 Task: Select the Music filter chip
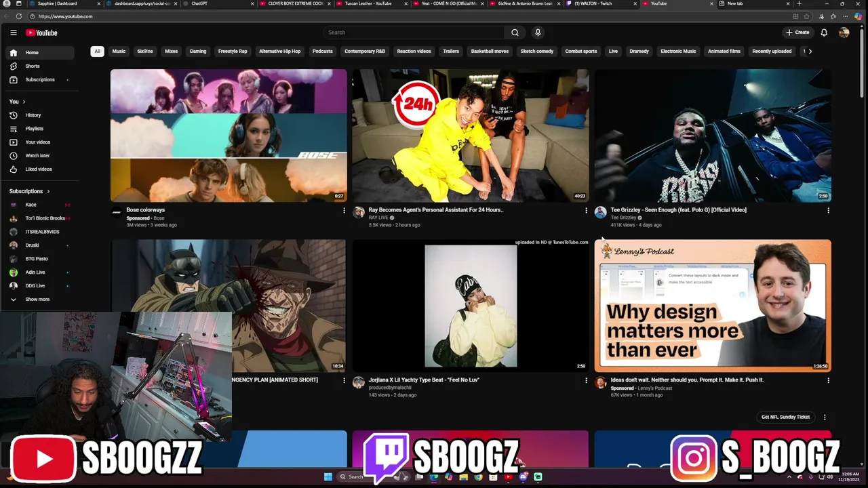coord(119,52)
